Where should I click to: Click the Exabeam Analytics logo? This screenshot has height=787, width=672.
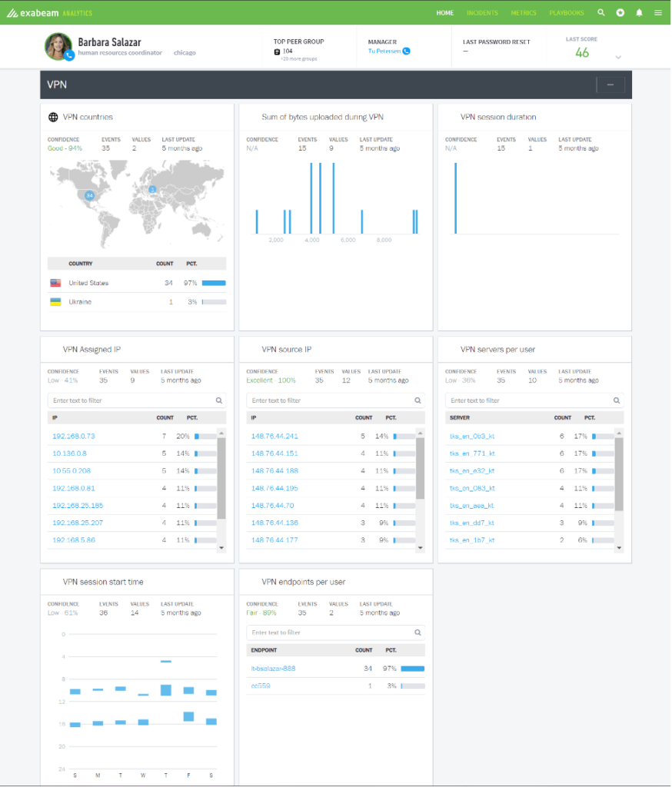tap(46, 12)
